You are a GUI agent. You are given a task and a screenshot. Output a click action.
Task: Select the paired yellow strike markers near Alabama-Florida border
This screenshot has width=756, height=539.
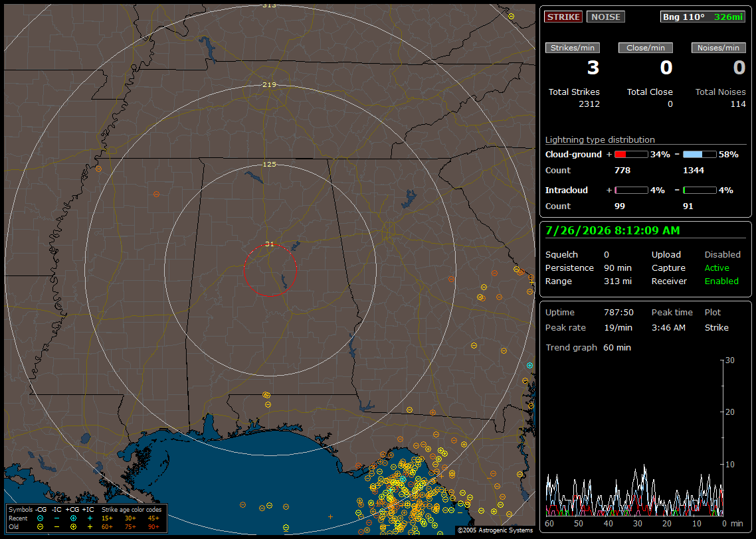pos(266,395)
